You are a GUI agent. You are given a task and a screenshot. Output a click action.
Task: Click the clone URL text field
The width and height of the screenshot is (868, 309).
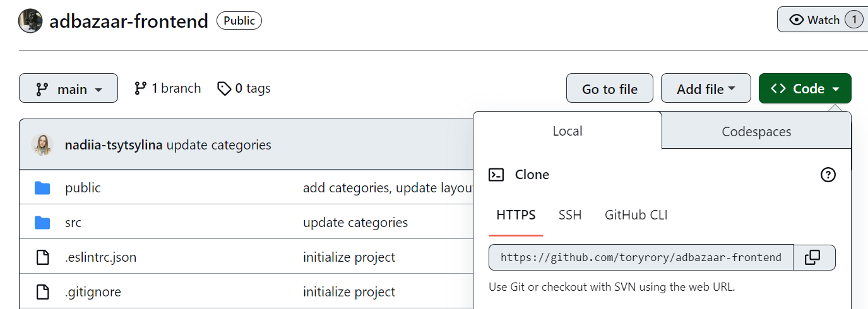click(x=641, y=257)
